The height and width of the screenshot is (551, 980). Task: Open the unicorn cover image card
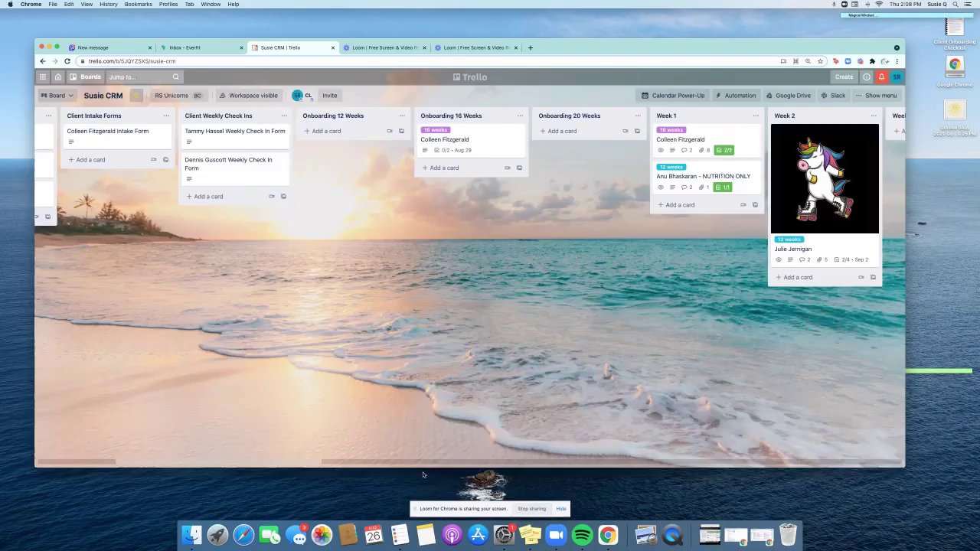tap(825, 178)
